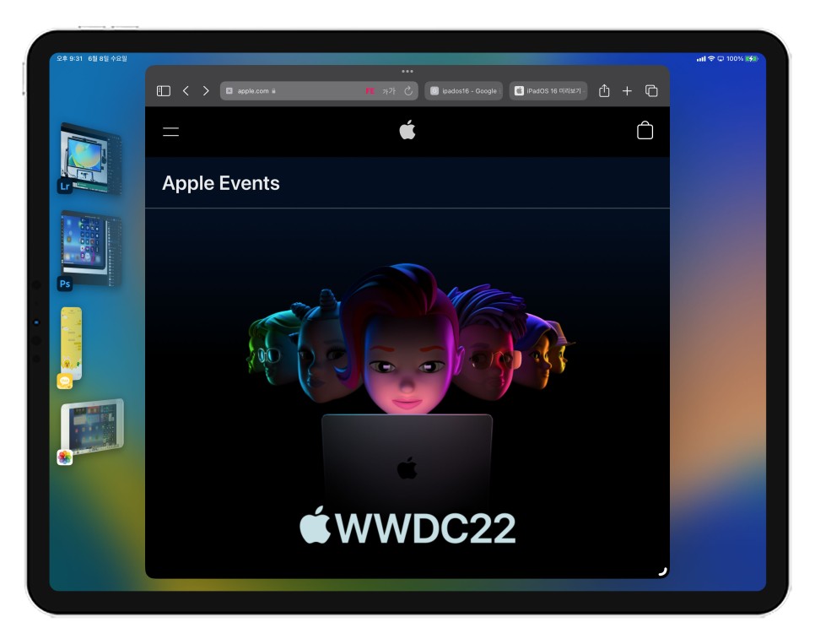This screenshot has width=815, height=644.
Task: Tap the battery indicator in status bar
Action: 752,59
